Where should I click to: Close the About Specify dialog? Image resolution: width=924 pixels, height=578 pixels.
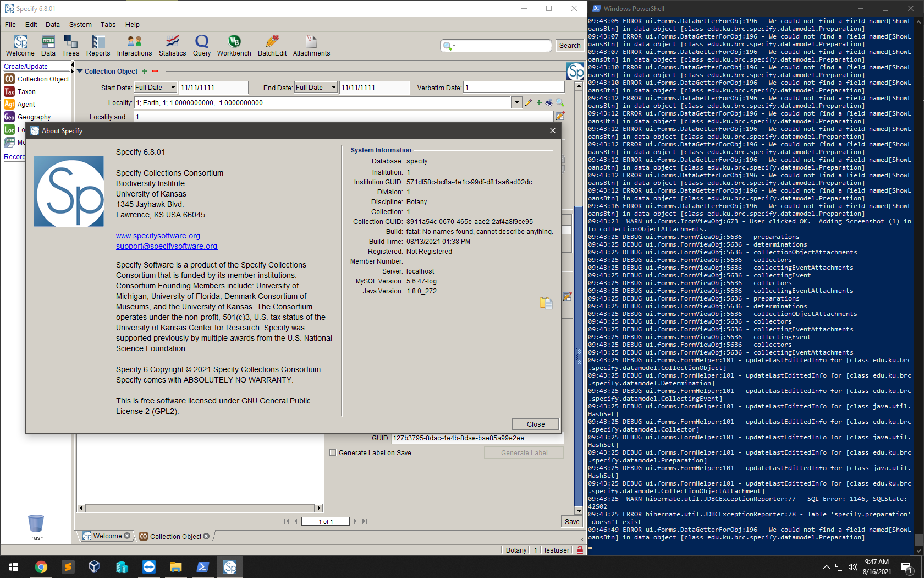[535, 424]
